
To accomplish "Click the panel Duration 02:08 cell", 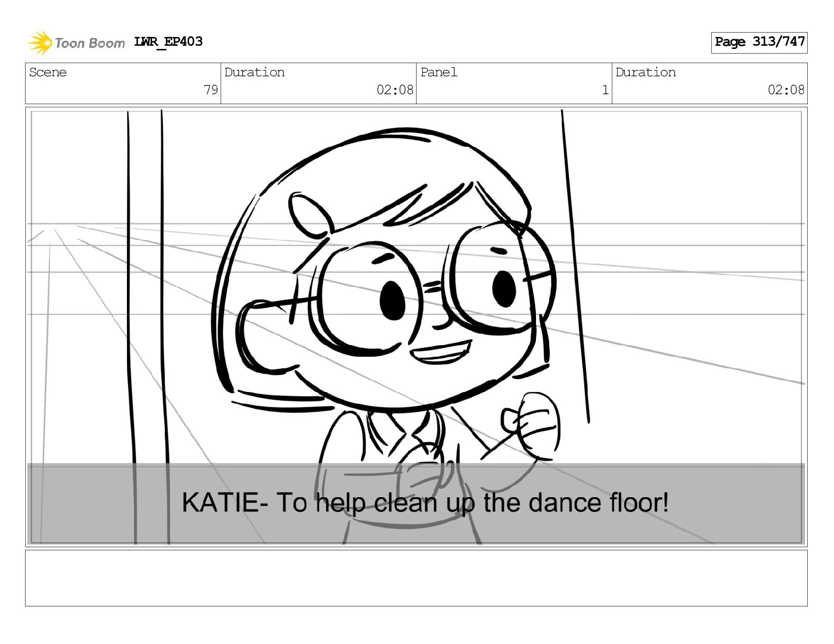I will (x=709, y=83).
